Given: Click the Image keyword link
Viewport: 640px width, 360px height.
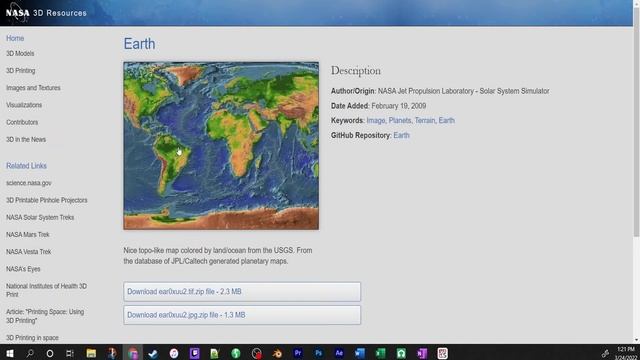Looking at the screenshot, I should pyautogui.click(x=376, y=120).
